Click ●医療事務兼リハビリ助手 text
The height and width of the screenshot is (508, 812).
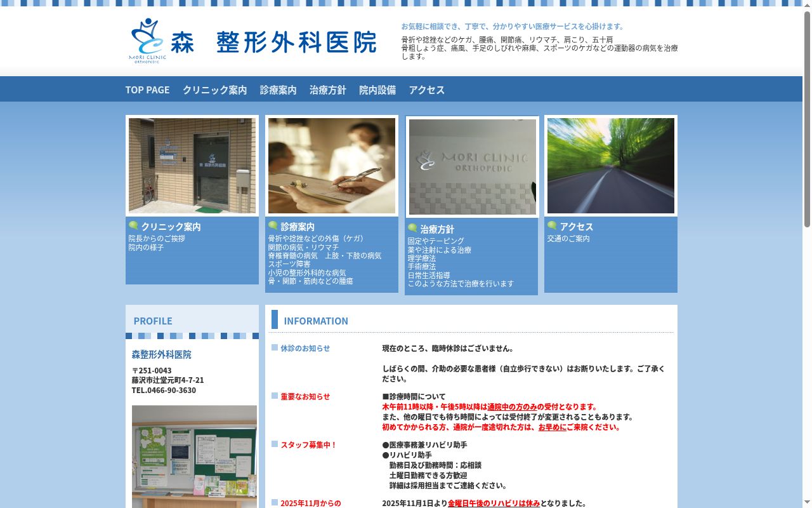click(x=424, y=445)
